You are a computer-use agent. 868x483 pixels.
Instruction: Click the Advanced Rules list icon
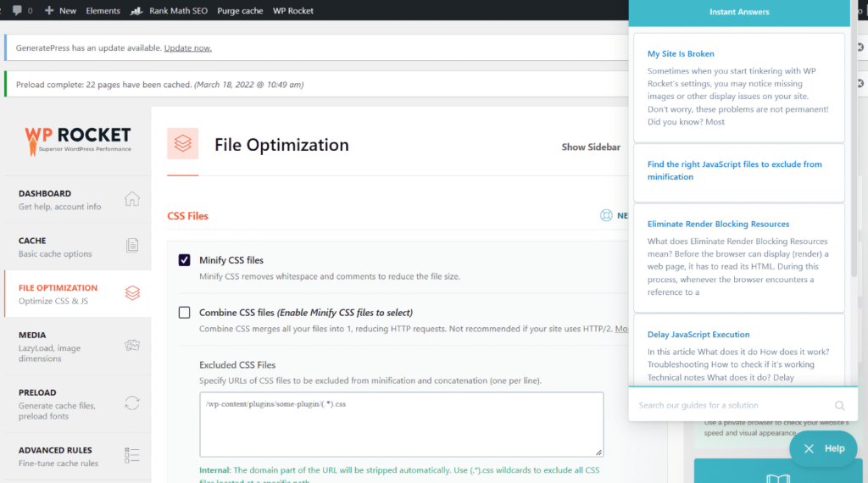pos(132,456)
